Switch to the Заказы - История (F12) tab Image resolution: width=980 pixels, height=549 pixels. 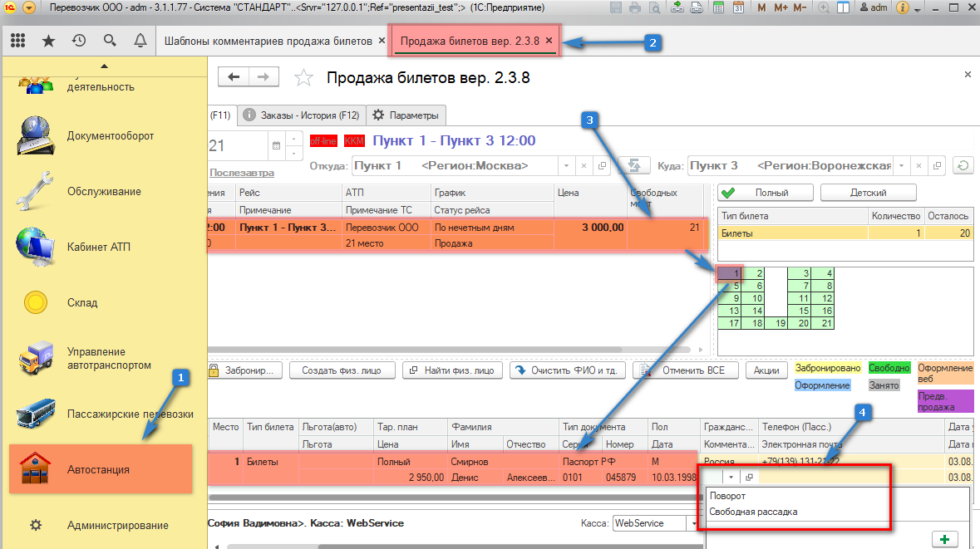click(303, 115)
